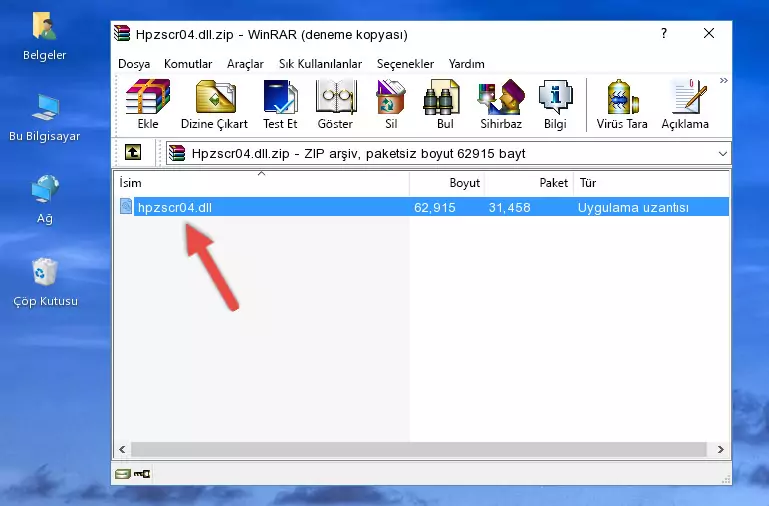Image resolution: width=769 pixels, height=506 pixels.
Task: Open the archive path dropdown
Action: 722,153
